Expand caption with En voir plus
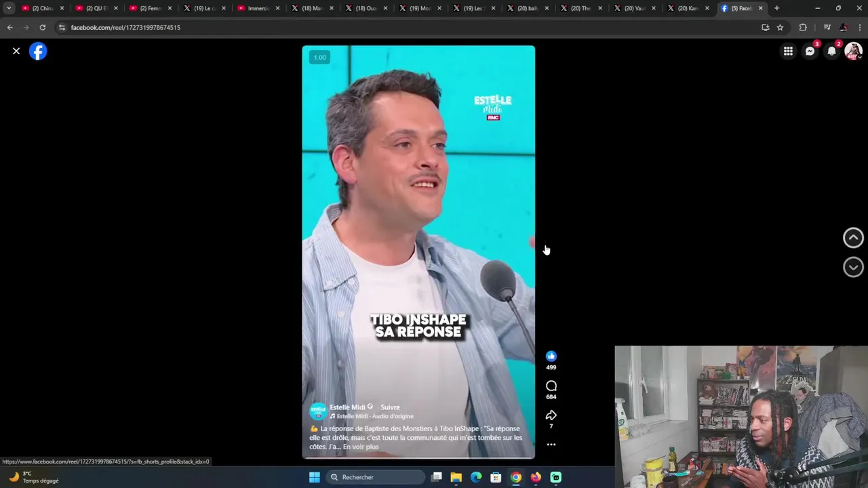 (361, 447)
